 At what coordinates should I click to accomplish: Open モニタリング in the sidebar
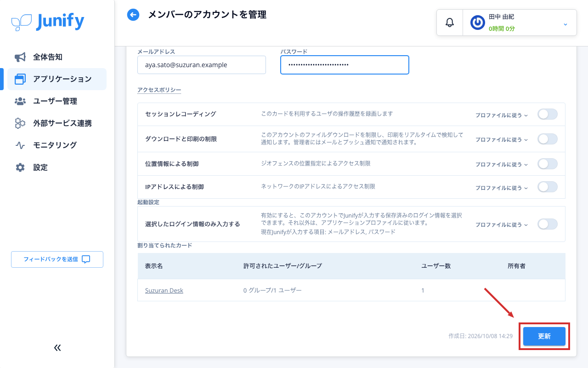pyautogui.click(x=57, y=145)
